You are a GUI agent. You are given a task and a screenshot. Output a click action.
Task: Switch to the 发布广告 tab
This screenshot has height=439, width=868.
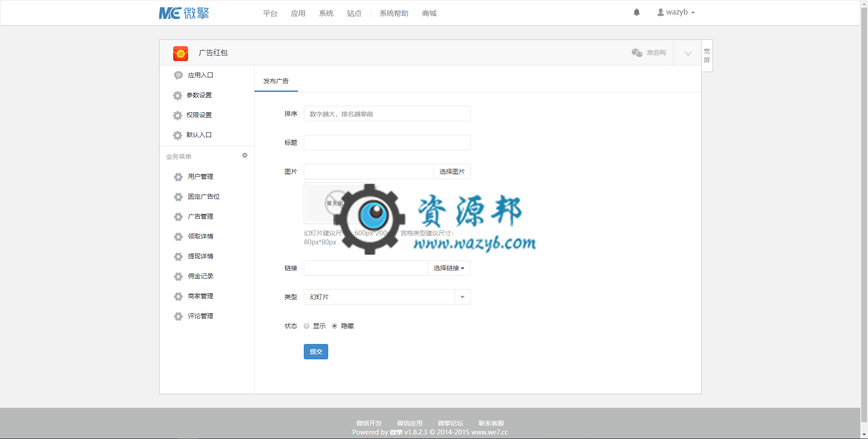(x=276, y=81)
